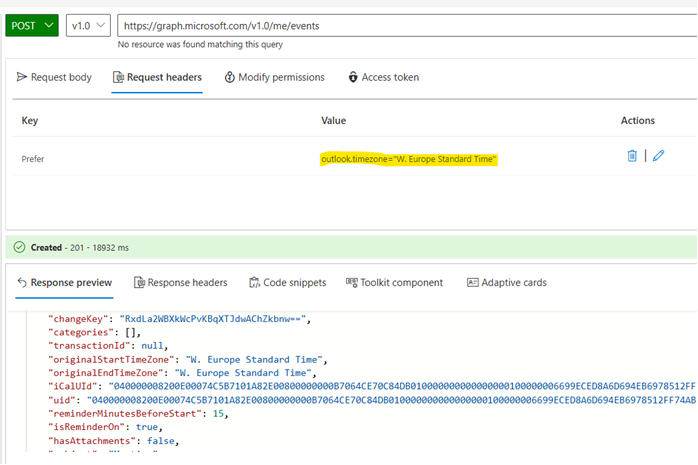The height and width of the screenshot is (465, 698).
Task: Open the POST method dropdown
Action: click(32, 25)
